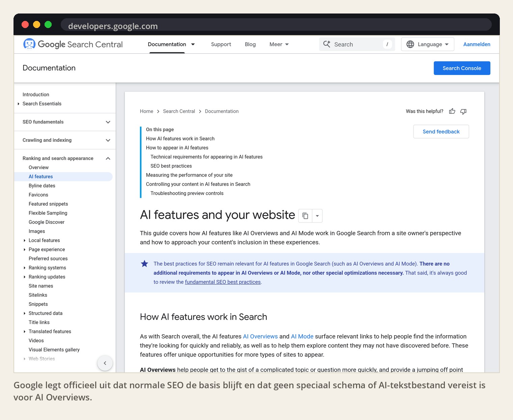This screenshot has height=420, width=513.
Task: Expand the Page experience arrow
Action: tap(24, 250)
